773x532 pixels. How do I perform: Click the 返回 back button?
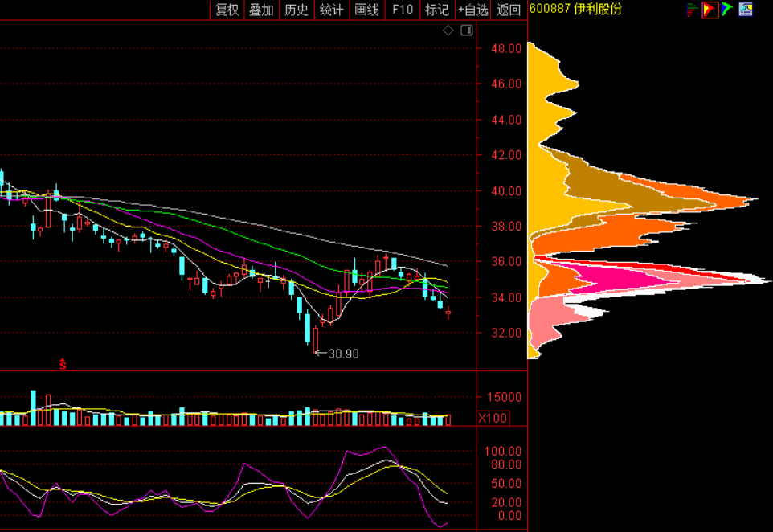(x=509, y=10)
